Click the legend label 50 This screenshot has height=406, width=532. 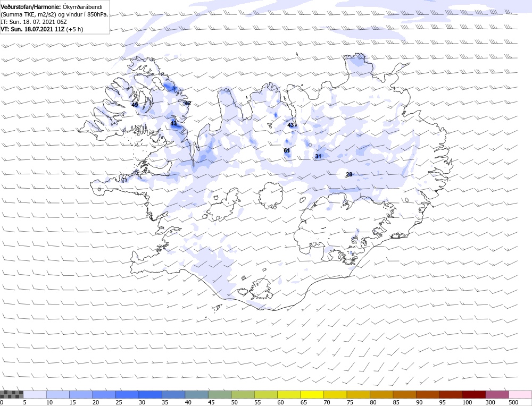235,402
